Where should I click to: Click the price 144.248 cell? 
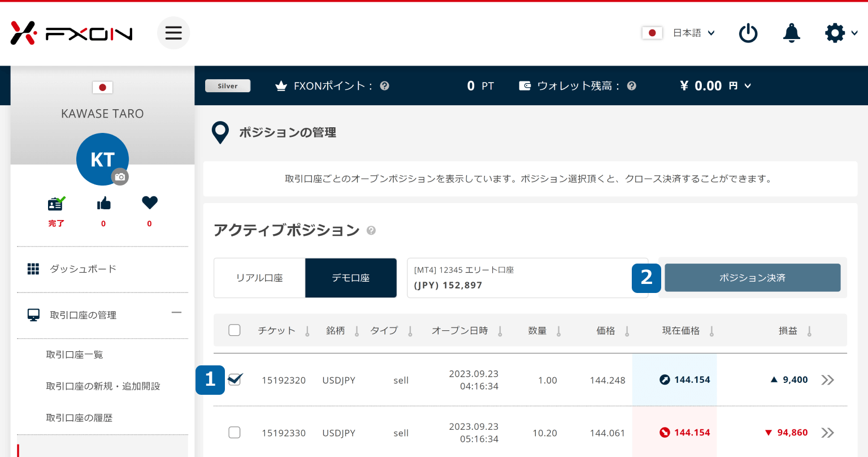[607, 380]
